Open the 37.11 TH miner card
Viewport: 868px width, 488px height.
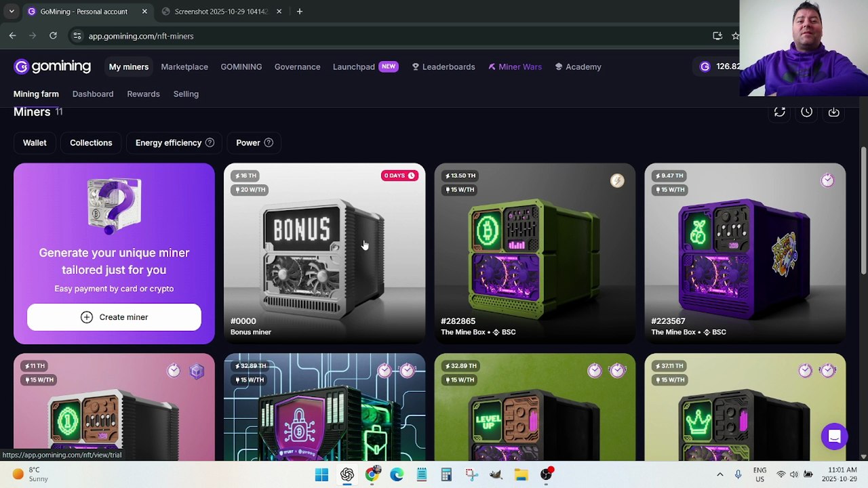[x=745, y=407]
